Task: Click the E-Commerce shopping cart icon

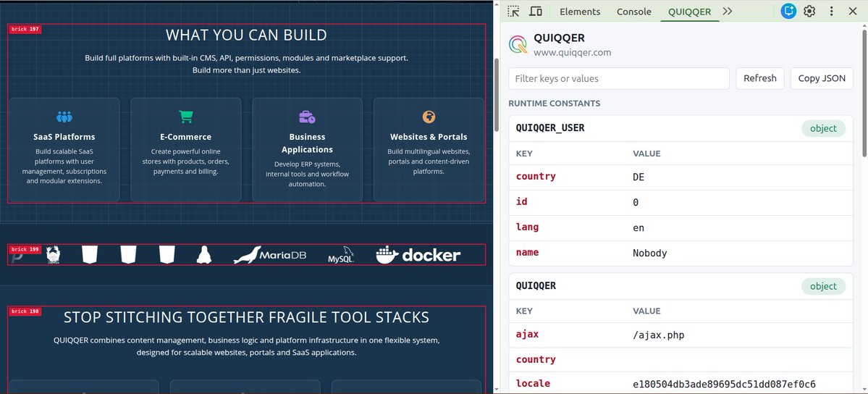Action: (x=185, y=117)
